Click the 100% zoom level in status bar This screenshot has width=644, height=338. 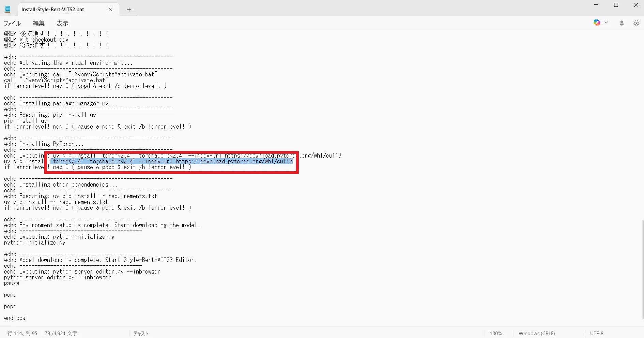click(496, 333)
